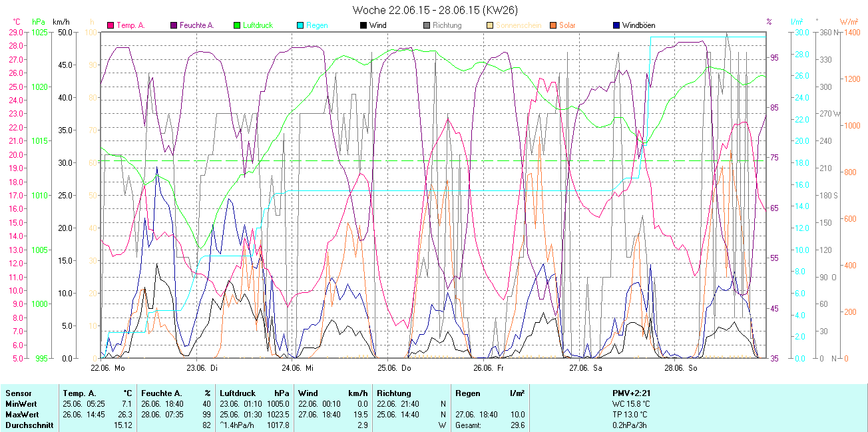Click the 'MaxWert' row label
This screenshot has width=868, height=432.
(21, 415)
